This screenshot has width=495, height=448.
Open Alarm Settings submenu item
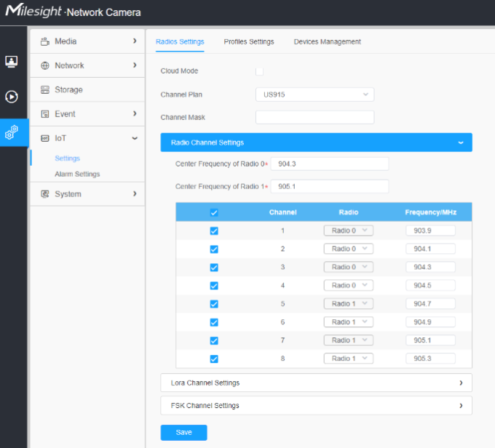tap(77, 174)
